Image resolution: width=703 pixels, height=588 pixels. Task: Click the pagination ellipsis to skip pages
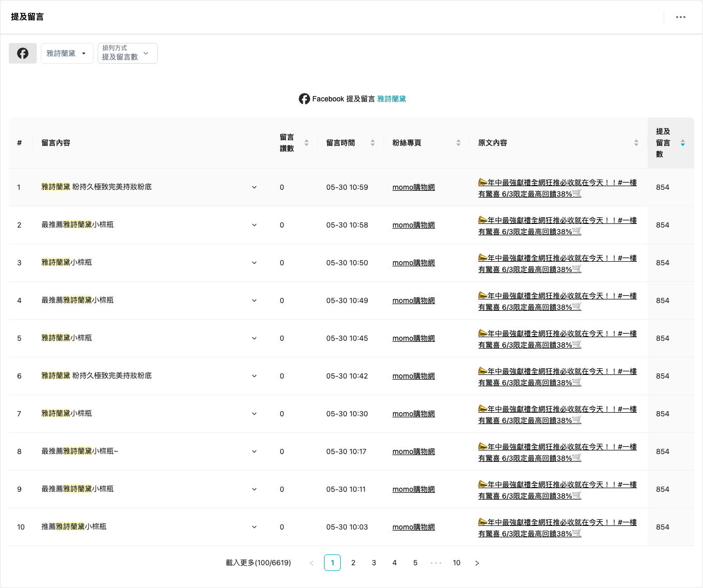pos(436,563)
